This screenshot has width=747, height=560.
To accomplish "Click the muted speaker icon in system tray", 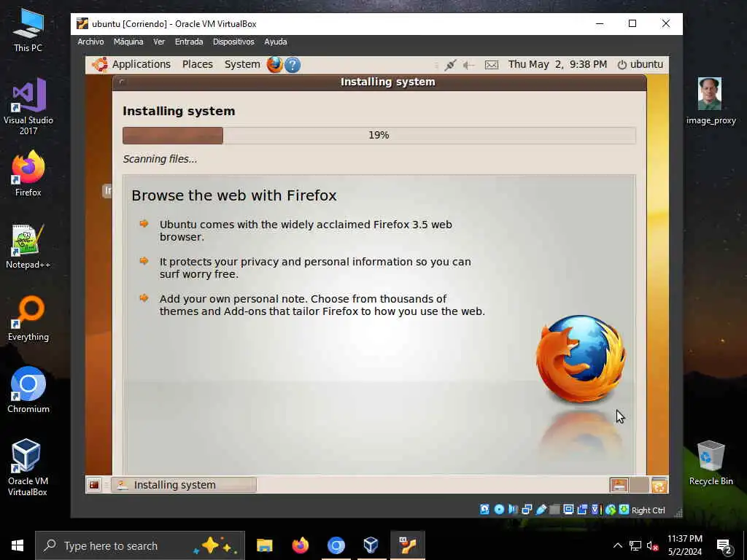I will [652, 545].
